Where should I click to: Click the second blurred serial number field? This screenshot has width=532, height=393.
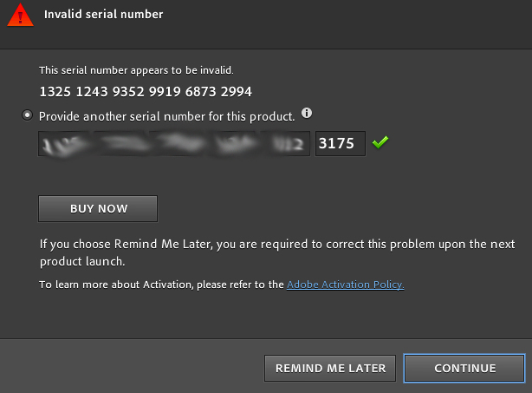coord(120,144)
